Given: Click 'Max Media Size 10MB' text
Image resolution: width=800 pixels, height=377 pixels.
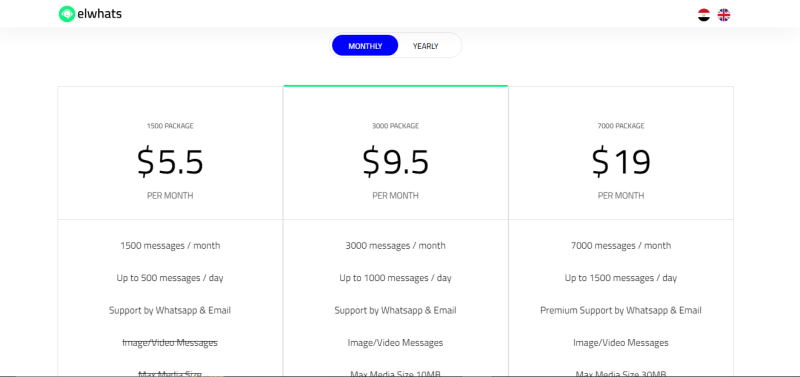Looking at the screenshot, I should pyautogui.click(x=395, y=373).
